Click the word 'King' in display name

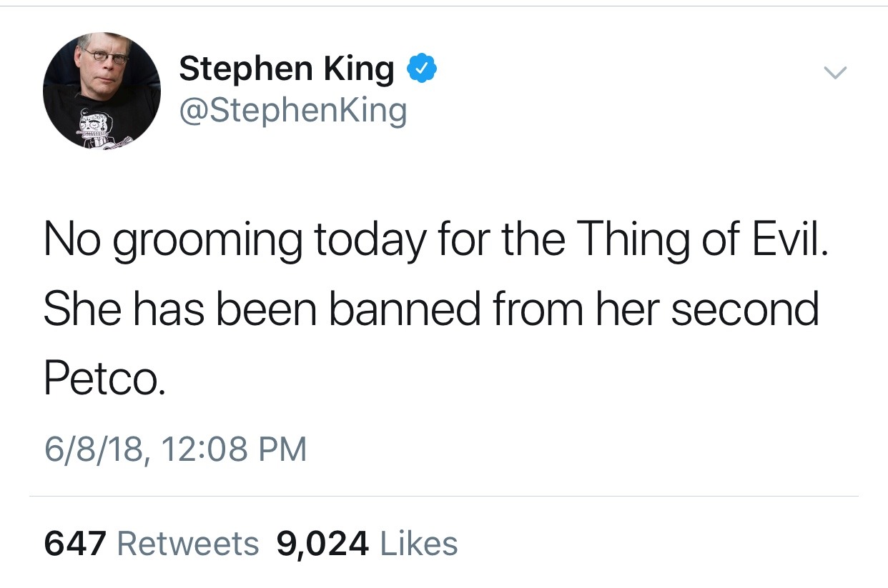[x=358, y=69]
